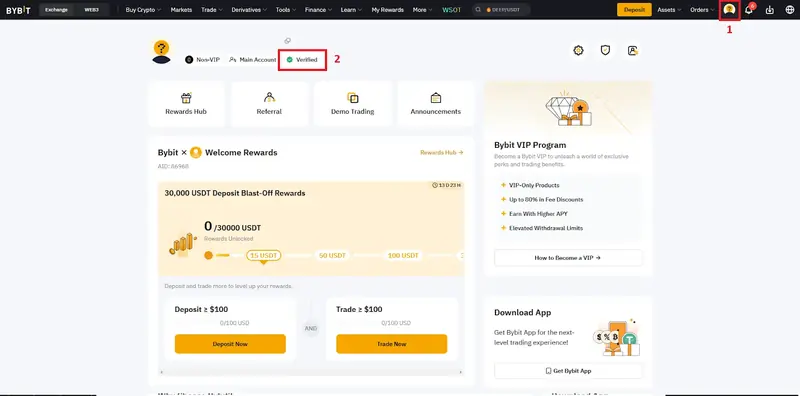Screen dimensions: 800x396
Task: Select the 15 USDT reward milestone
Action: click(263, 255)
